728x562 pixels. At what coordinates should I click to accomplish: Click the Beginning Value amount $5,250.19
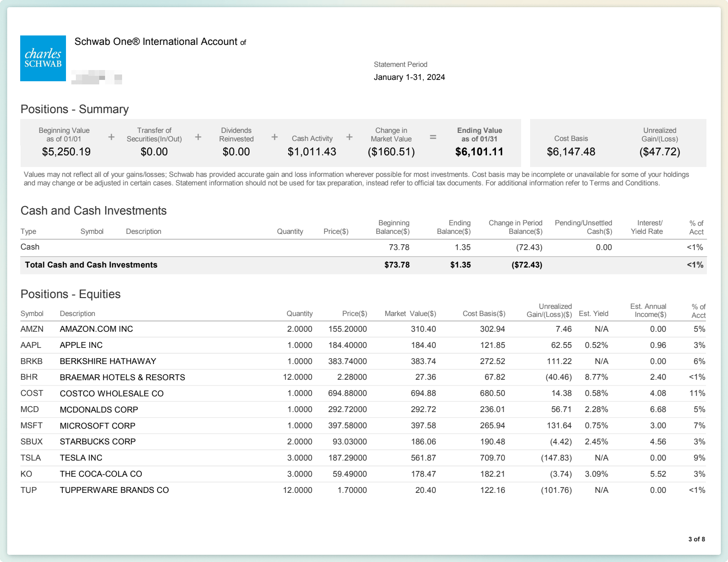66,152
